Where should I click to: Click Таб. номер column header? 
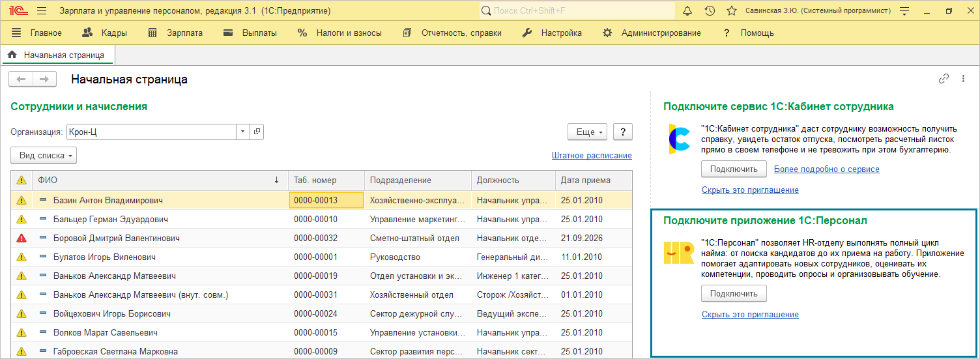click(x=326, y=180)
